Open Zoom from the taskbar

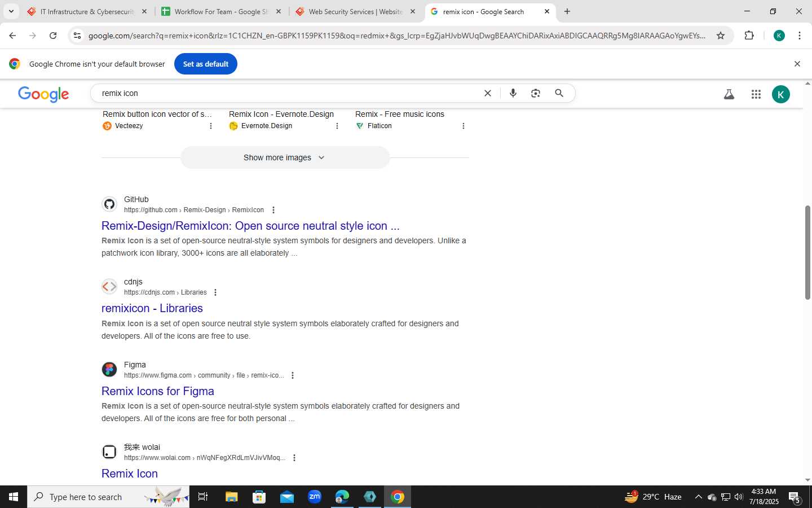point(315,497)
